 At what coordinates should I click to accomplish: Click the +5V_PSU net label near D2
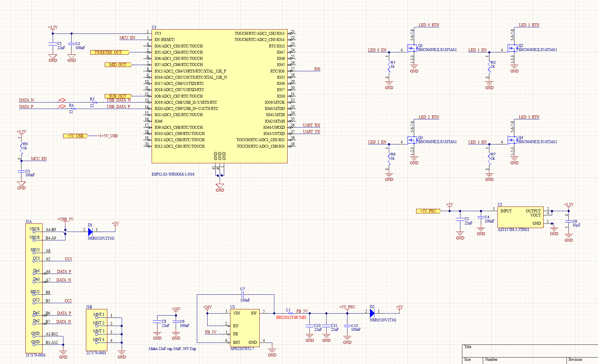tap(347, 307)
